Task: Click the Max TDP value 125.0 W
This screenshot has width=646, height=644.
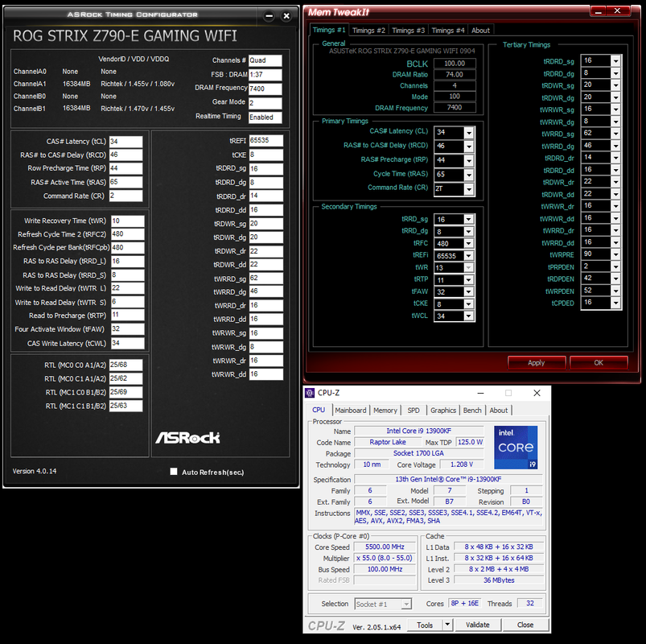Action: [x=470, y=442]
